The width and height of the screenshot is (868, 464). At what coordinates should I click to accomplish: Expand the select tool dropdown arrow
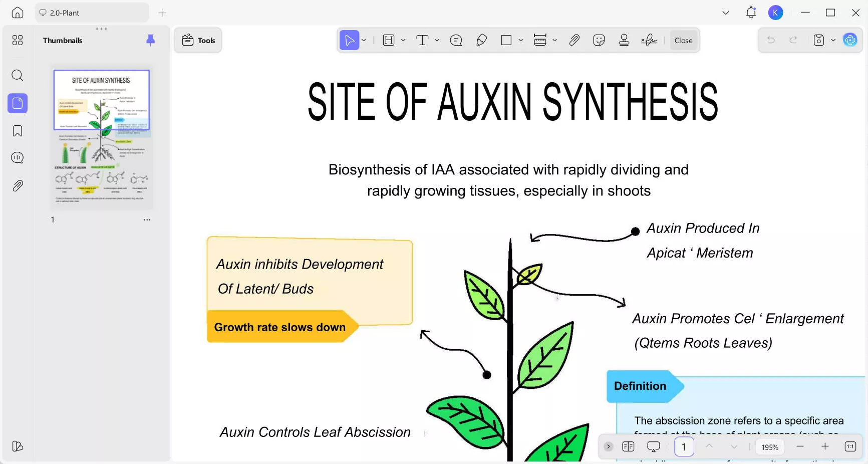click(x=364, y=40)
